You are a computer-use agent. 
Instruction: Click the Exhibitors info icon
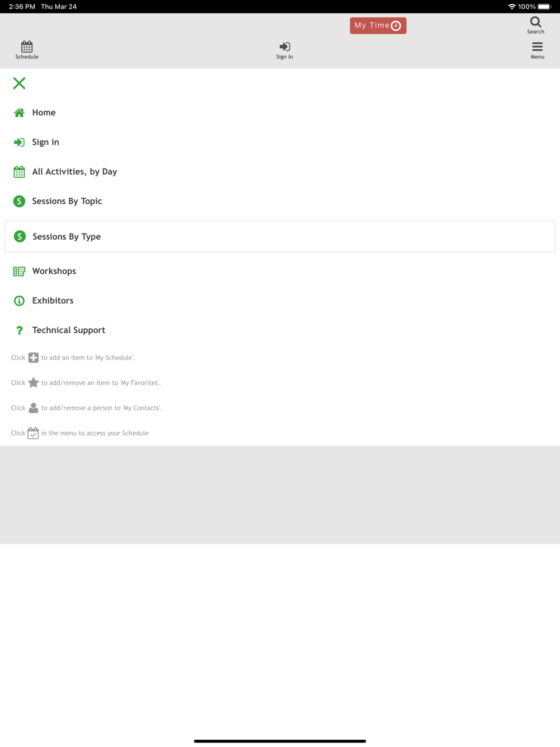pos(19,301)
